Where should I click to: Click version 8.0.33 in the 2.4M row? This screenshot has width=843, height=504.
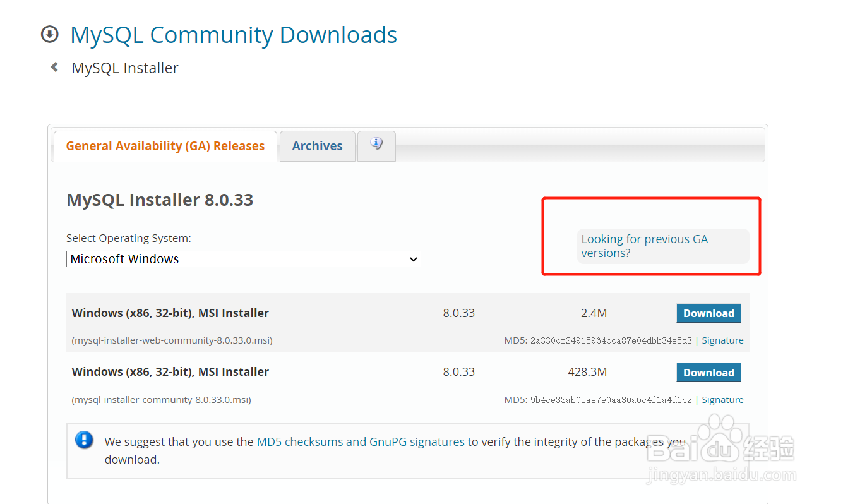459,313
